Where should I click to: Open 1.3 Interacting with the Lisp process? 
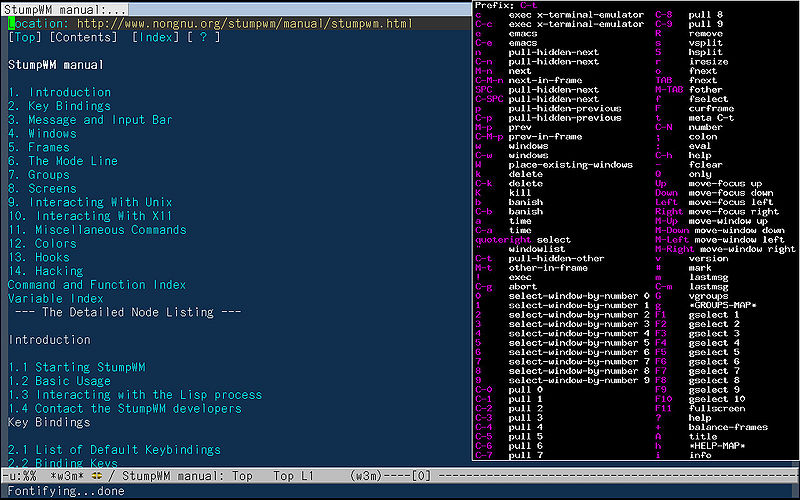135,395
